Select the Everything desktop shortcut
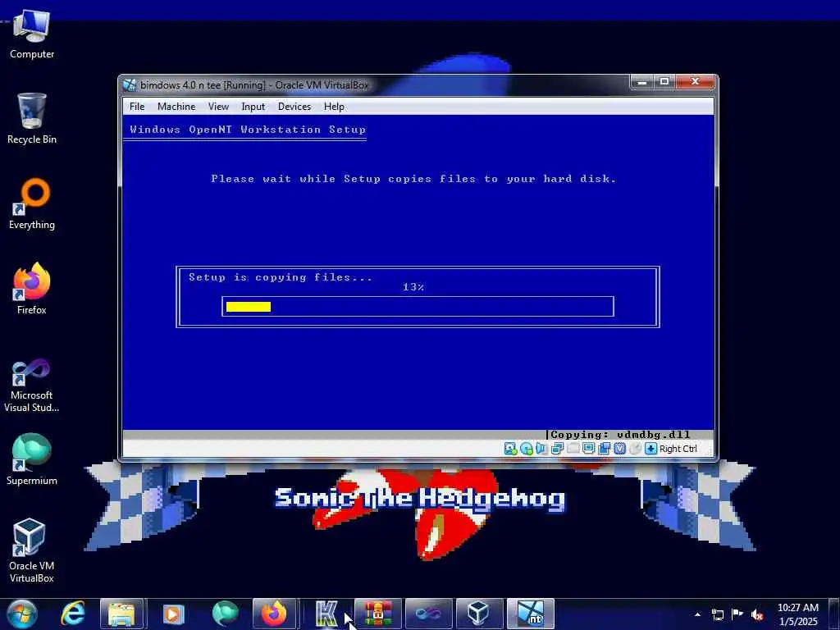Screen dimensions: 840x630 pyautogui.click(x=32, y=204)
